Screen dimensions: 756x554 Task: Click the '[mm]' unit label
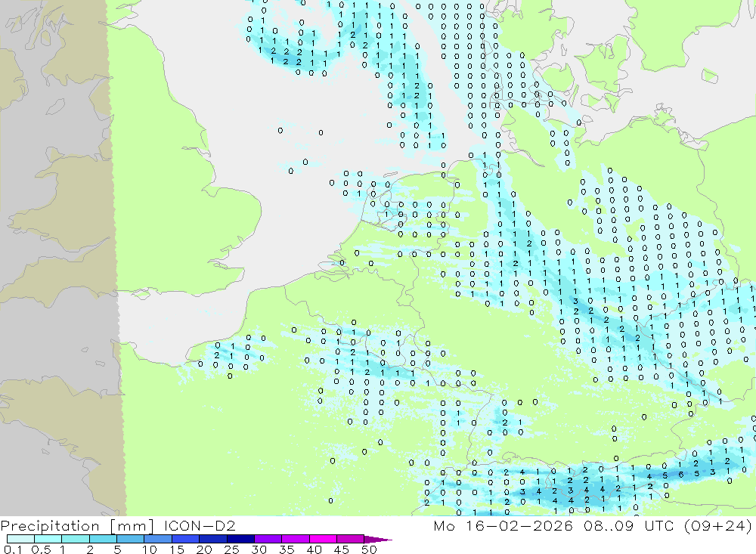point(132,526)
